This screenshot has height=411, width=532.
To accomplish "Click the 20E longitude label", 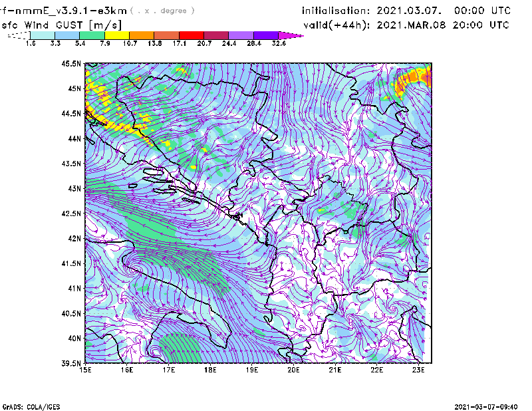I will click(293, 370).
